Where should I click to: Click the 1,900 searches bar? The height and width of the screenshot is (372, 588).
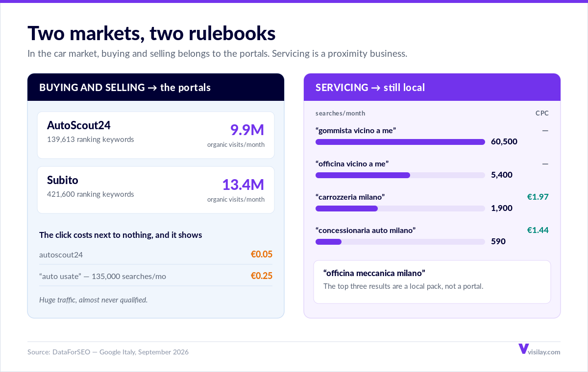pyautogui.click(x=400, y=209)
